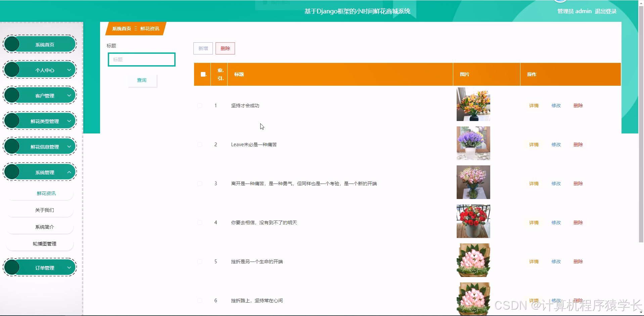Click 删除 for 你要去相信 row
Viewport: 644px width, 316px height.
click(578, 223)
